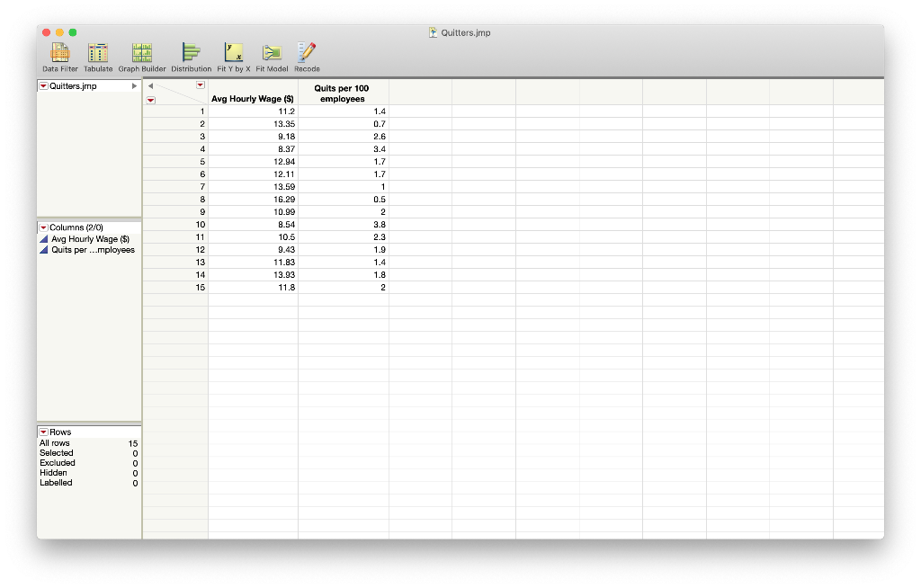Image resolution: width=921 pixels, height=588 pixels.
Task: Open the Quitters.jmp red triangle menu
Action: point(41,85)
